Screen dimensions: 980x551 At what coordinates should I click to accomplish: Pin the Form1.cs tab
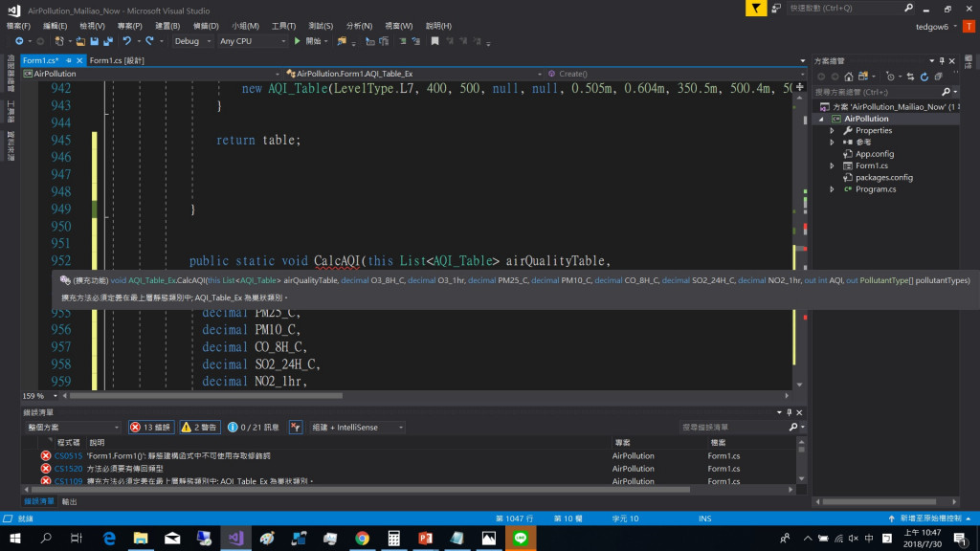coord(69,60)
